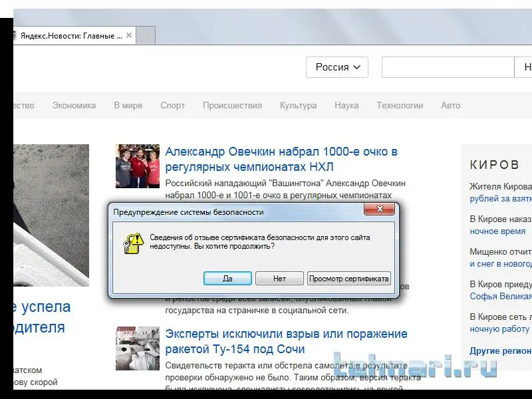Go to the В мире news section
The height and width of the screenshot is (399, 532).
pos(128,106)
